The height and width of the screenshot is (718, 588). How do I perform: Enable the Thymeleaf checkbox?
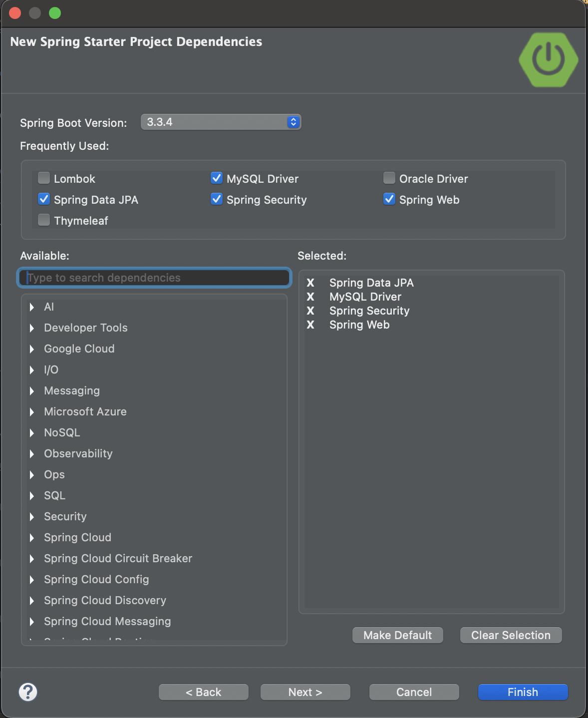coord(44,220)
